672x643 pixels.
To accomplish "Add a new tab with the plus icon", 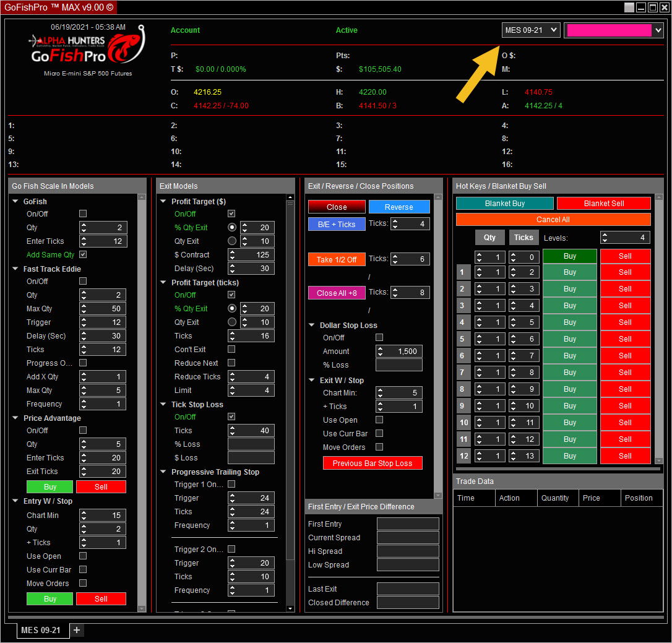I will (x=77, y=630).
